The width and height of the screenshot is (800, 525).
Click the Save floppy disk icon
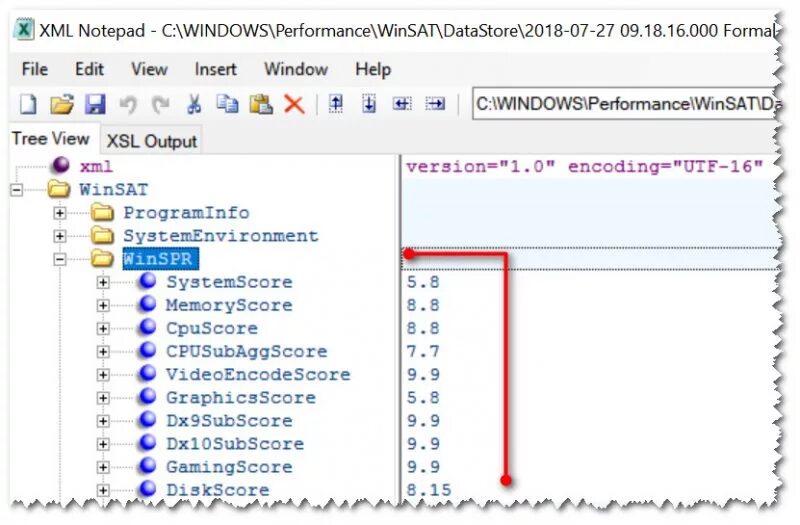coord(95,105)
